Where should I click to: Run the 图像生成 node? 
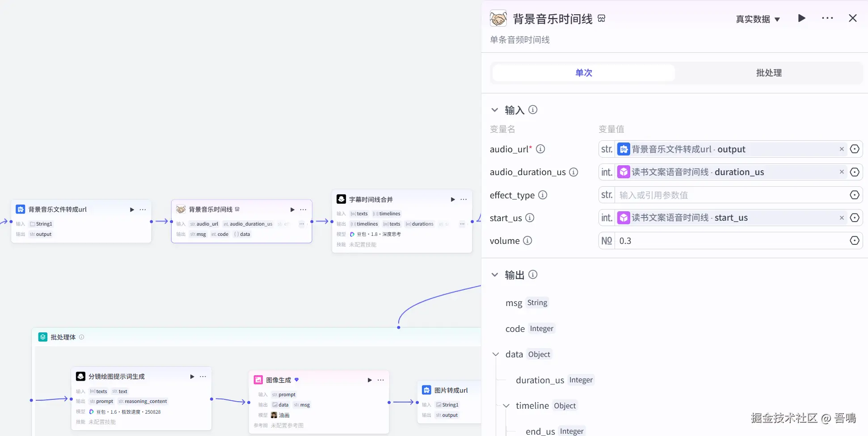click(370, 380)
